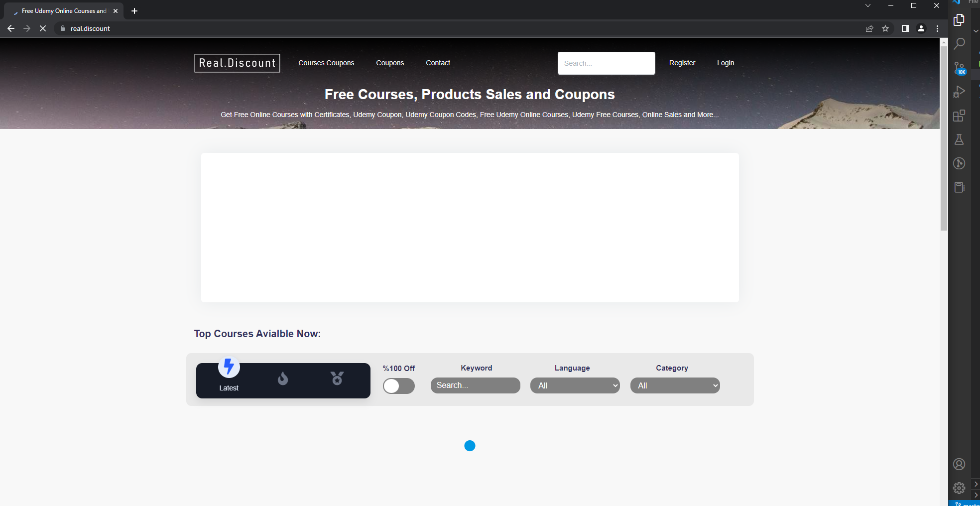
Task: Open the Courses Coupons menu item
Action: tap(326, 63)
